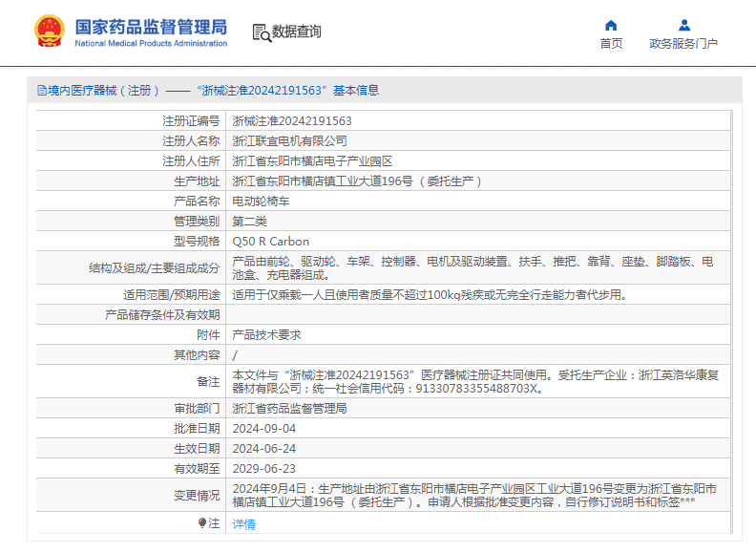Click the 结构及组成/主要组成成分 label
This screenshot has width=756, height=553.
click(155, 268)
